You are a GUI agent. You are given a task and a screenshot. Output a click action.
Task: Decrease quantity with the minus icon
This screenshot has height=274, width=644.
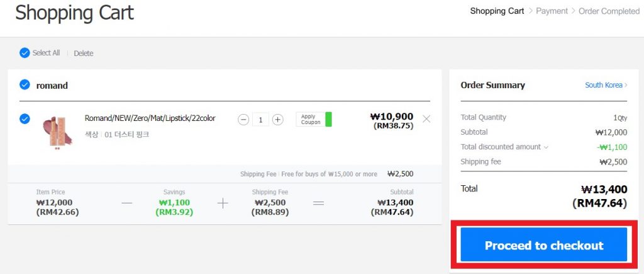point(243,120)
